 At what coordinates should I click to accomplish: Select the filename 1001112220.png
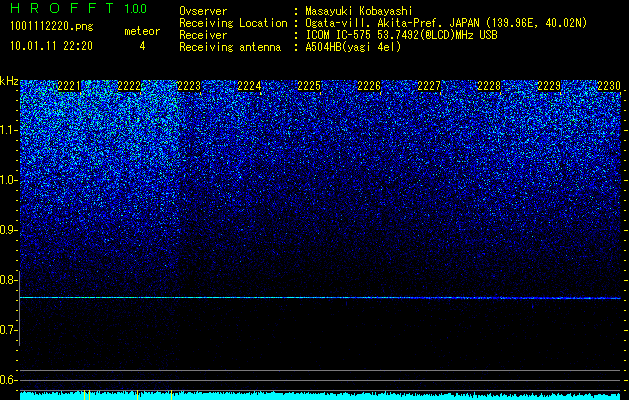tap(52, 27)
